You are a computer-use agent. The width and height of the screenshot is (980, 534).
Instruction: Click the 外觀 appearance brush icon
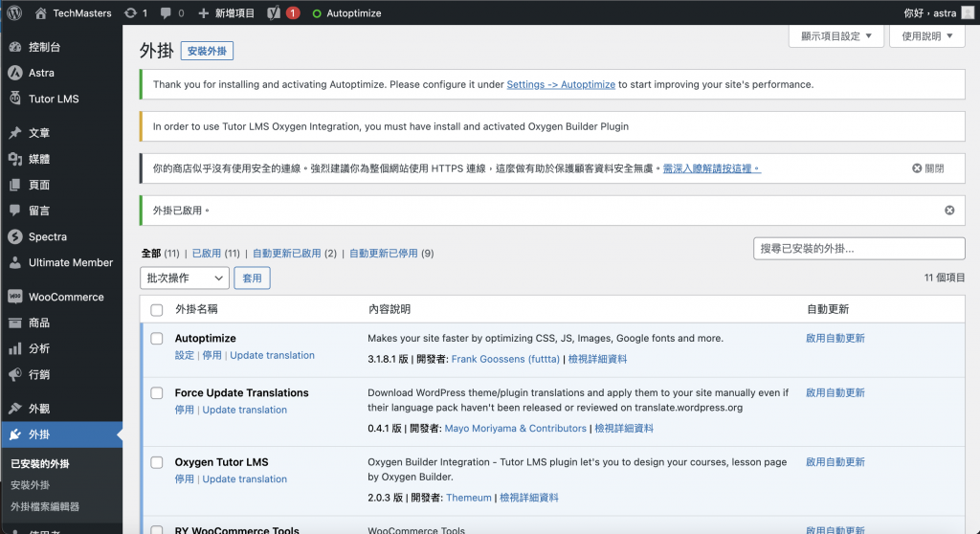(x=15, y=409)
